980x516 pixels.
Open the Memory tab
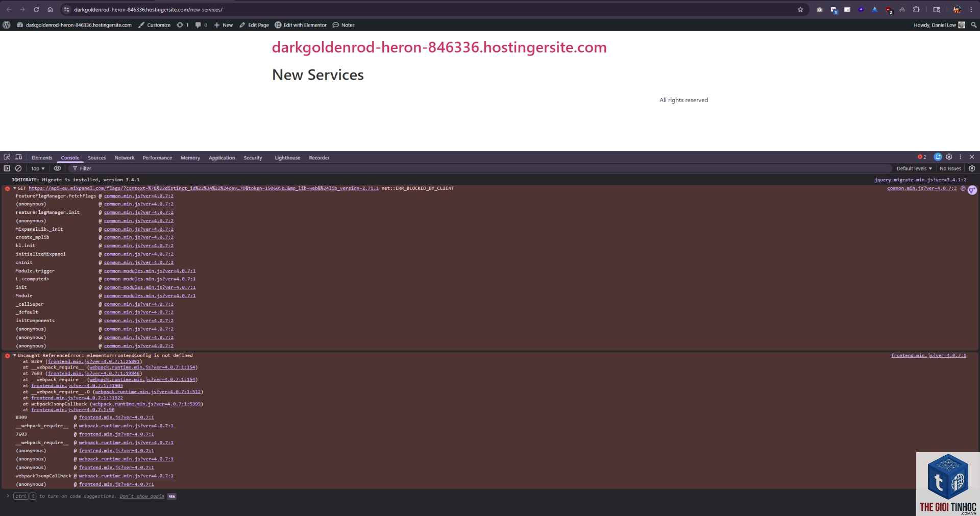190,158
